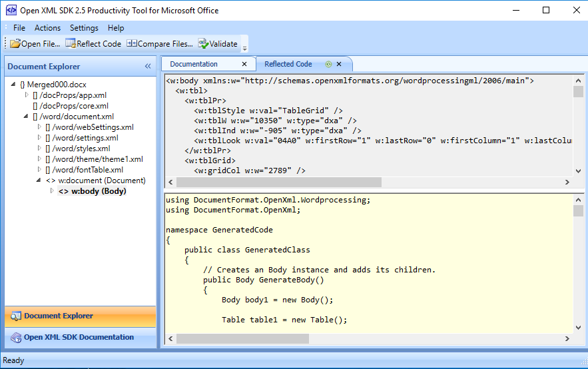Switch to the Documentation tab
588x369 pixels.
[x=194, y=64]
